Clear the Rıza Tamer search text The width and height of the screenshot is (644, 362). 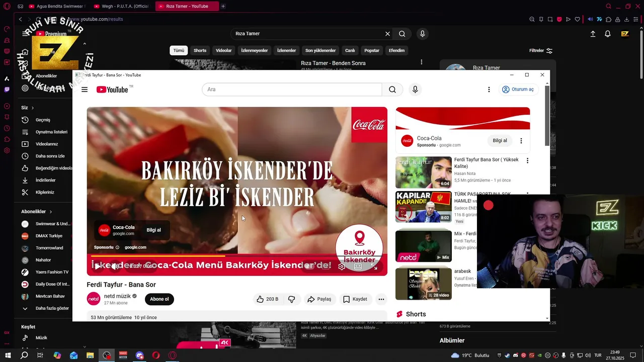[387, 34]
